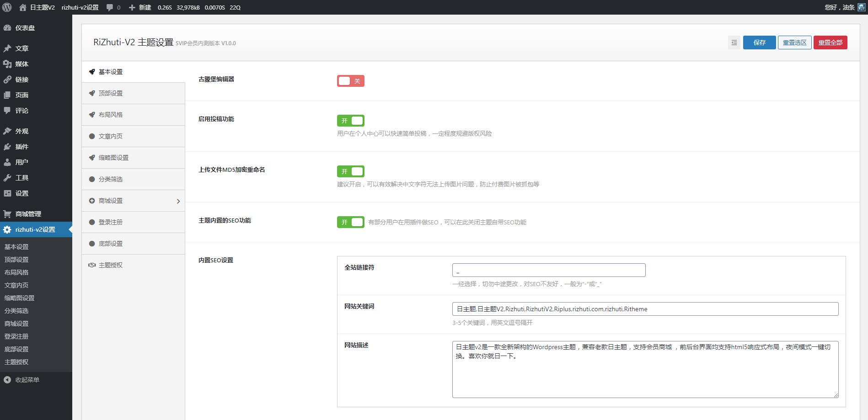
Task: Open 缩略图设置 link in sidebar submenu
Action: click(19, 298)
